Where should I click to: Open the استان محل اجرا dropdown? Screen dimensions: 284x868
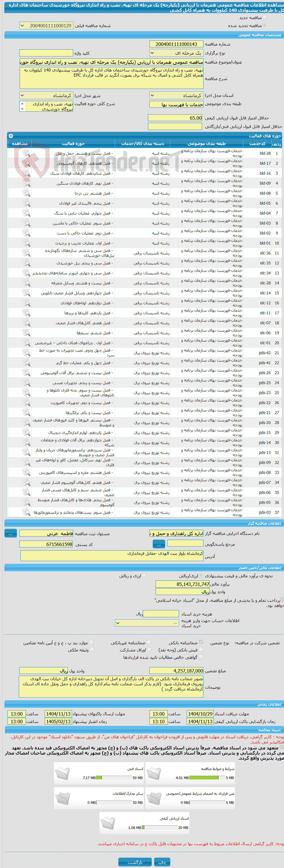click(x=176, y=96)
